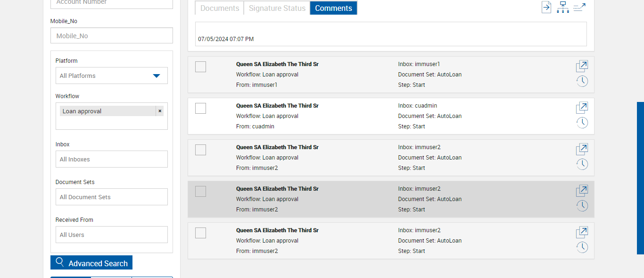Click the Mobile_No input field
Viewport: 644px width, 278px height.
111,36
